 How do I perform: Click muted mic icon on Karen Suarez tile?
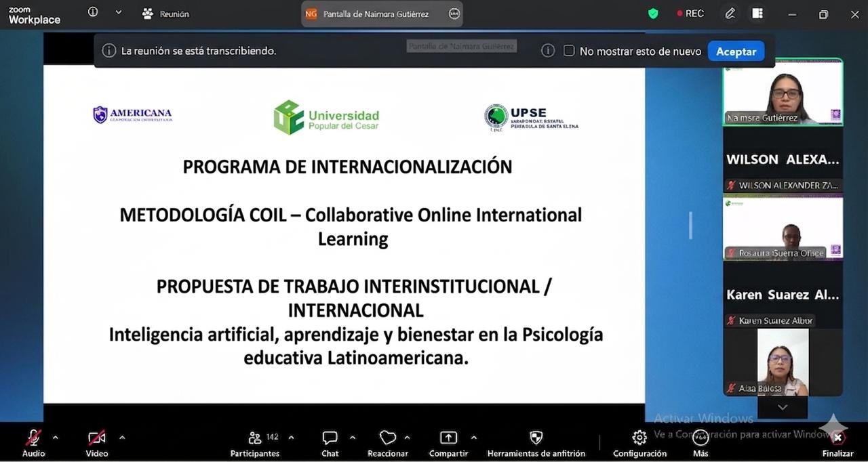pos(731,320)
